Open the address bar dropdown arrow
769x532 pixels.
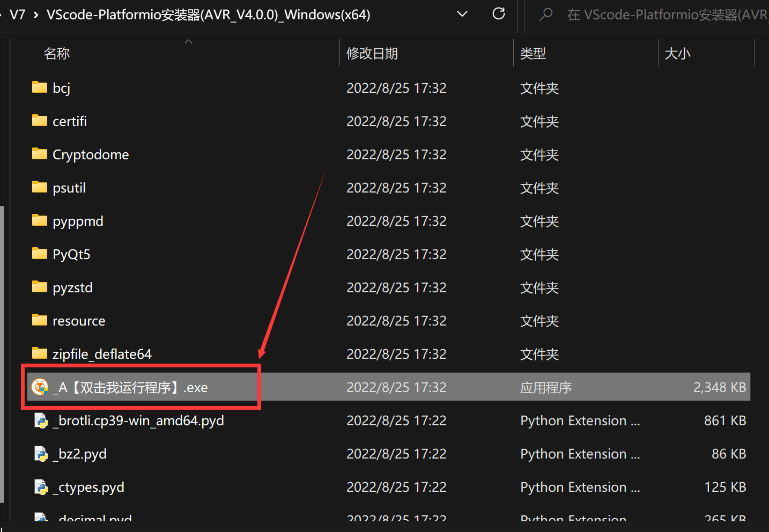[462, 14]
